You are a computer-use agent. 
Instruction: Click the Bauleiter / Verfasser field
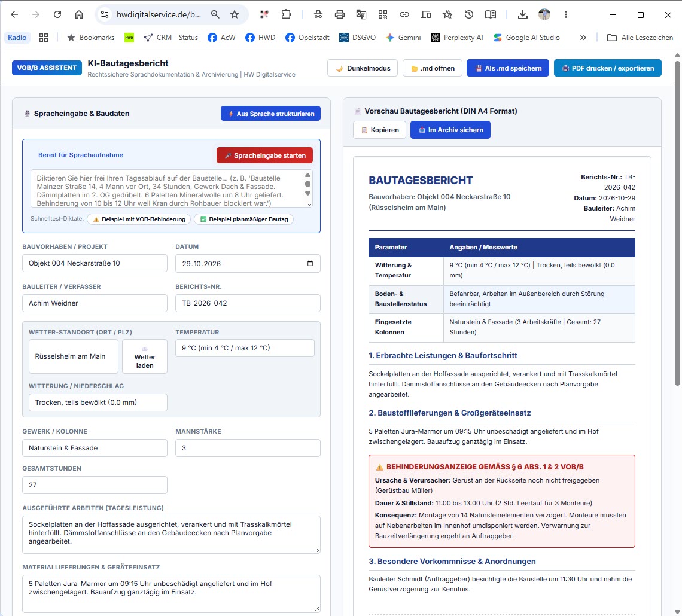click(95, 303)
